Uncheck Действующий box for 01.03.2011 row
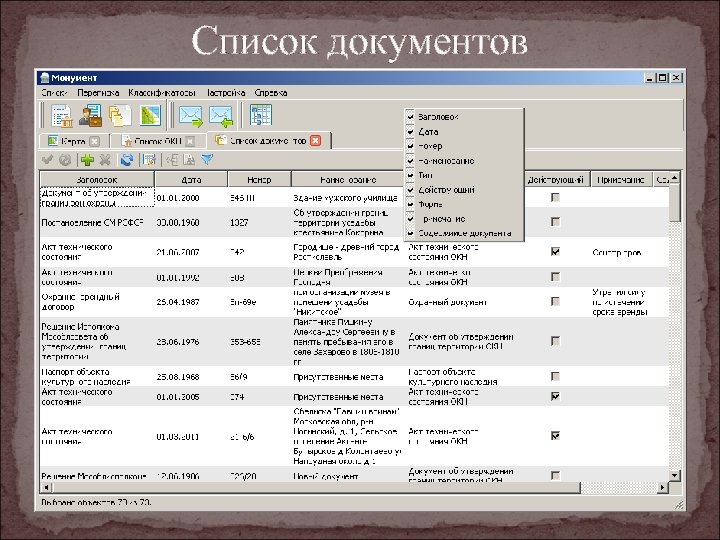This screenshot has height=540, width=720. pos(555,435)
